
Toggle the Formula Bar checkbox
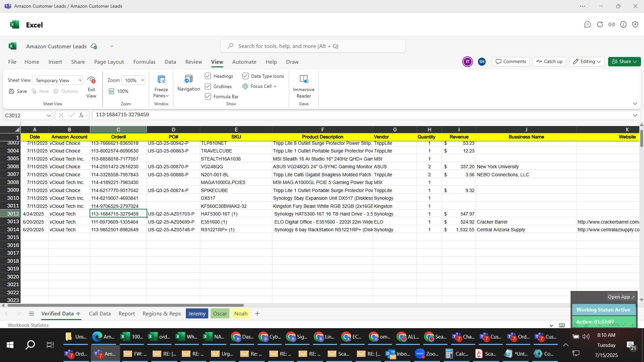coord(208,97)
